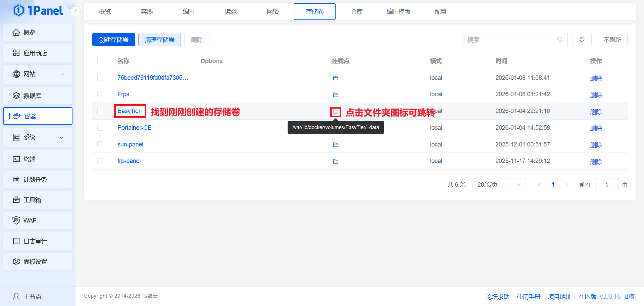
Task: Check the box for the sun-panel row
Action: click(100, 144)
